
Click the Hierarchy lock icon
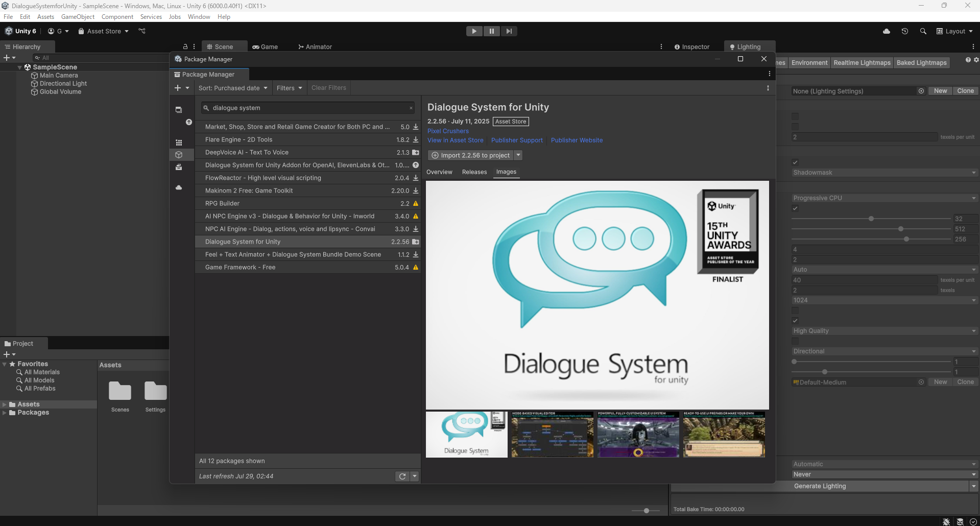[185, 46]
